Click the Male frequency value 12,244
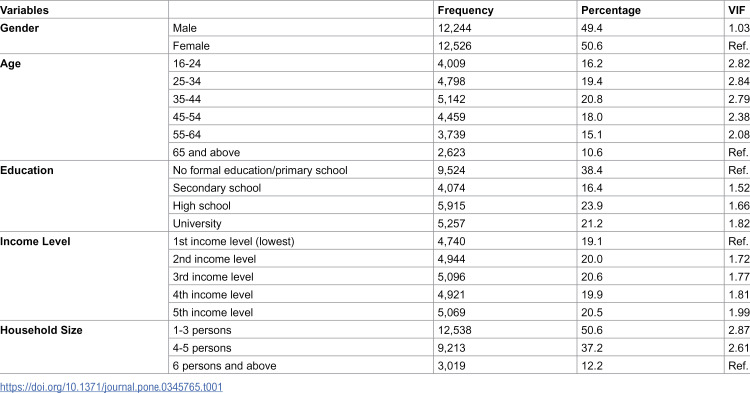This screenshot has width=750, height=393. (x=454, y=28)
